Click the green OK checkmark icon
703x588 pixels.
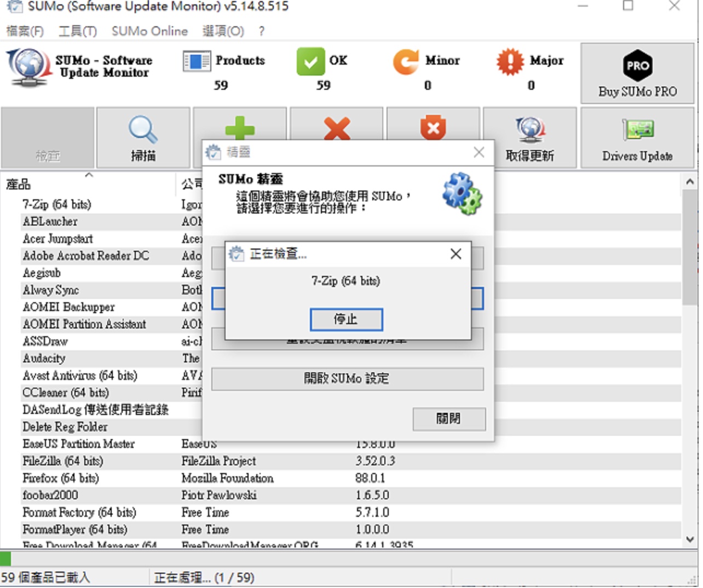(310, 61)
